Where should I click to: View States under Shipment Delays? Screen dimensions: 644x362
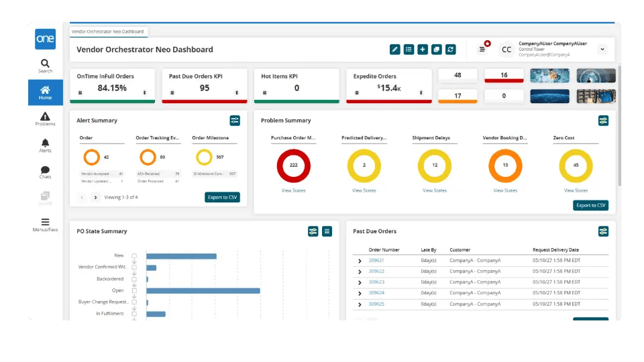[435, 190]
